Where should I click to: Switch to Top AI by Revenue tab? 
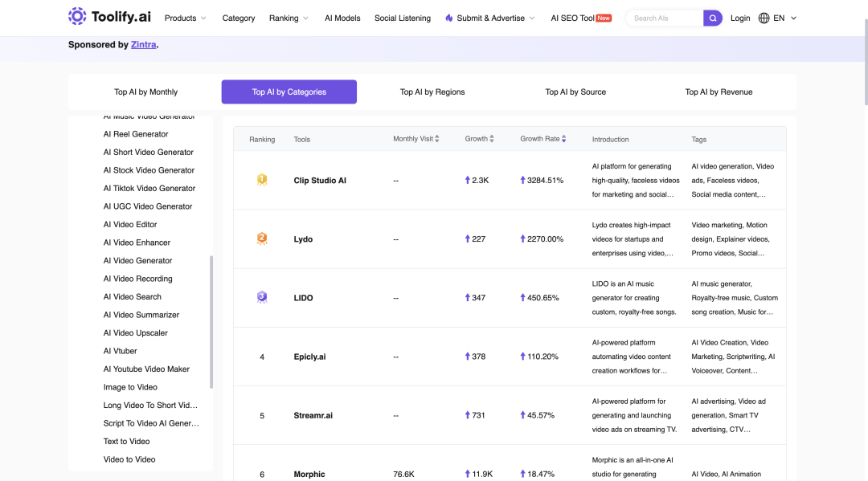point(719,92)
